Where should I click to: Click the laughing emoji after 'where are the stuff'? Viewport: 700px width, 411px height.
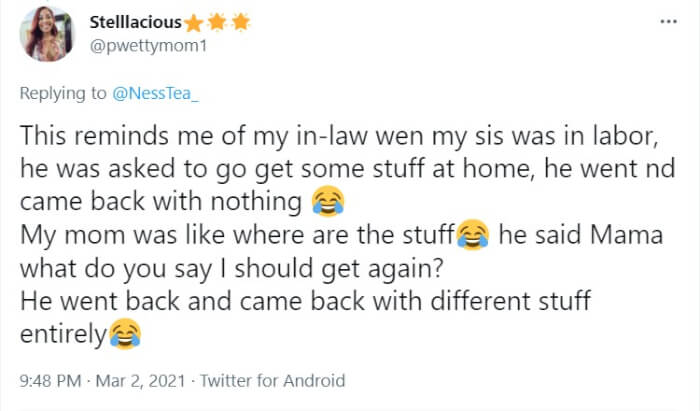[471, 236]
